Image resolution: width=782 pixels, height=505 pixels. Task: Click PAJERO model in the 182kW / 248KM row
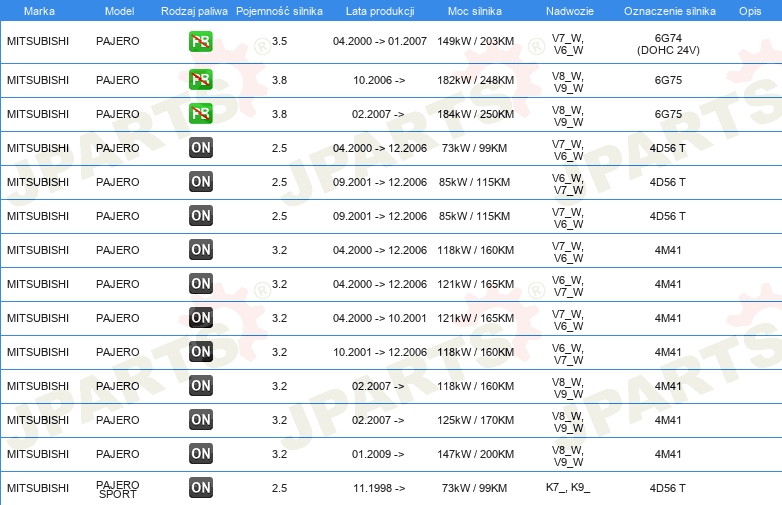[x=118, y=80]
